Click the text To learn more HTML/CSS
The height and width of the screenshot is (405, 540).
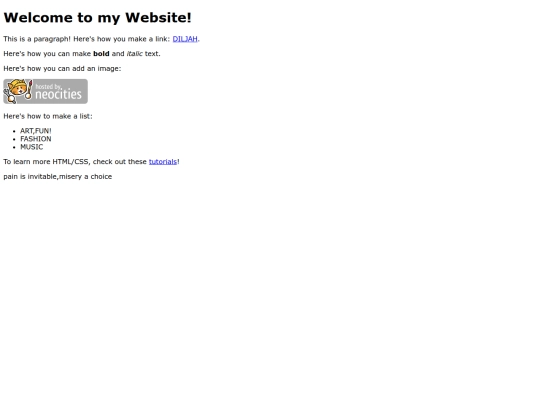coord(46,162)
